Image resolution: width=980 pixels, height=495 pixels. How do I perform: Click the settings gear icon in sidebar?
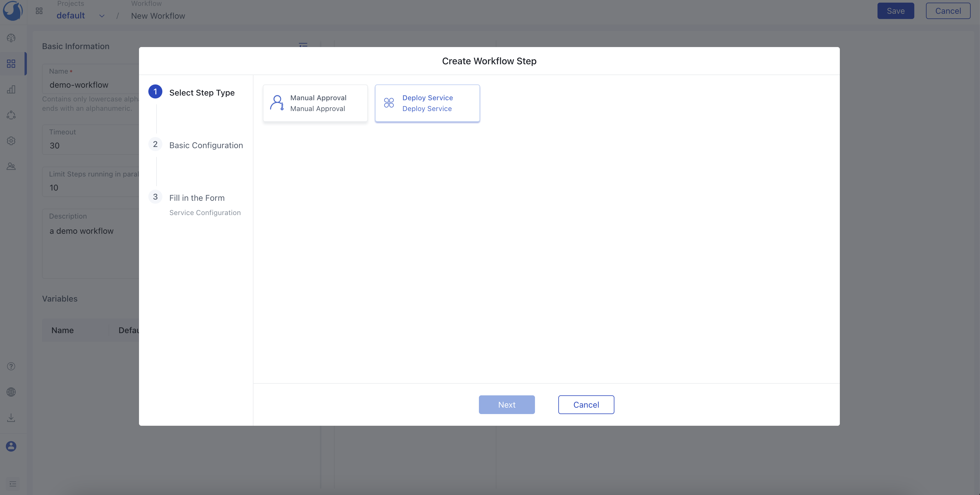pos(11,141)
